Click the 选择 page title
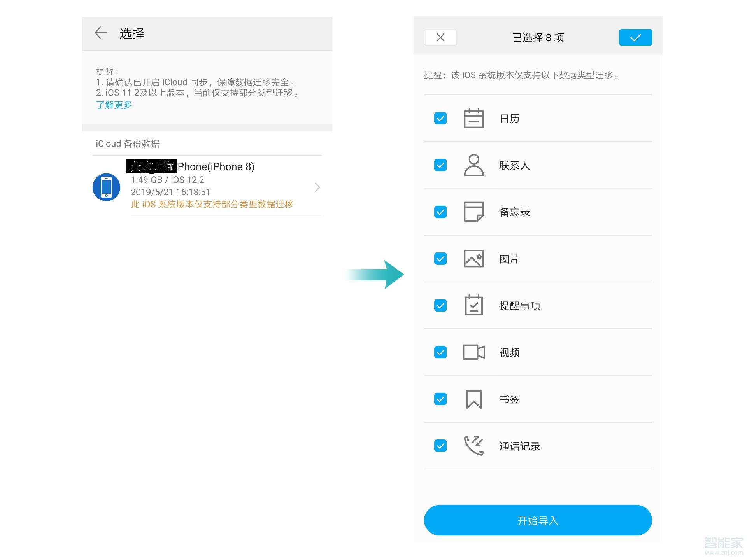Viewport: 747px width, 560px height. [x=132, y=33]
